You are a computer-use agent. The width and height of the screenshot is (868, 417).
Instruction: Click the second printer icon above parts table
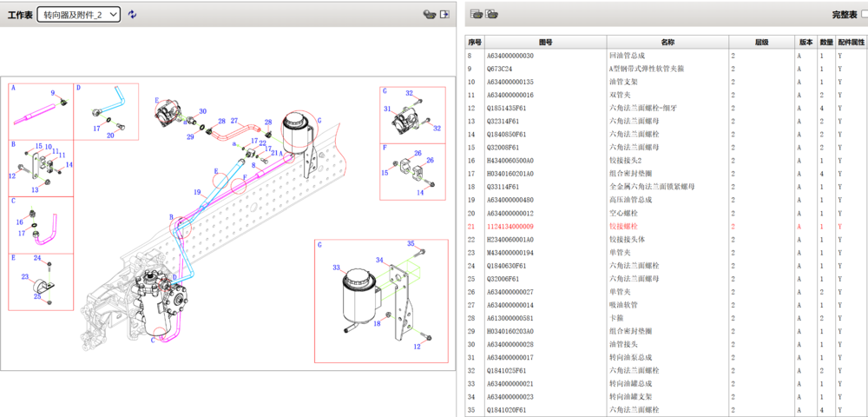point(491,15)
